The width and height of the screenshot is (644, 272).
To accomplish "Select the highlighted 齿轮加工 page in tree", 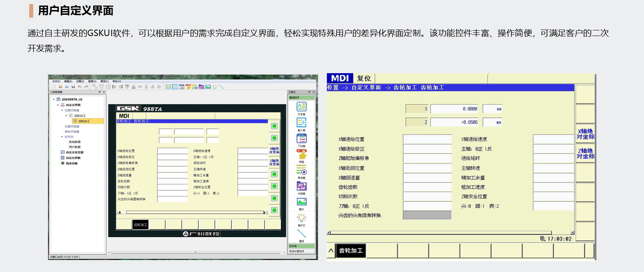I will click(x=84, y=121).
